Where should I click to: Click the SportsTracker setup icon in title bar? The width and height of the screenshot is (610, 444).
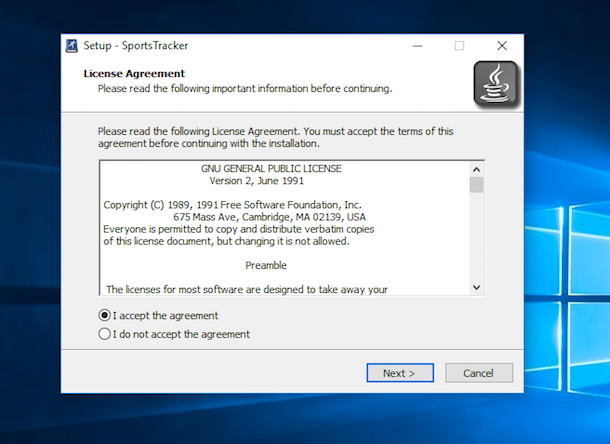72,46
